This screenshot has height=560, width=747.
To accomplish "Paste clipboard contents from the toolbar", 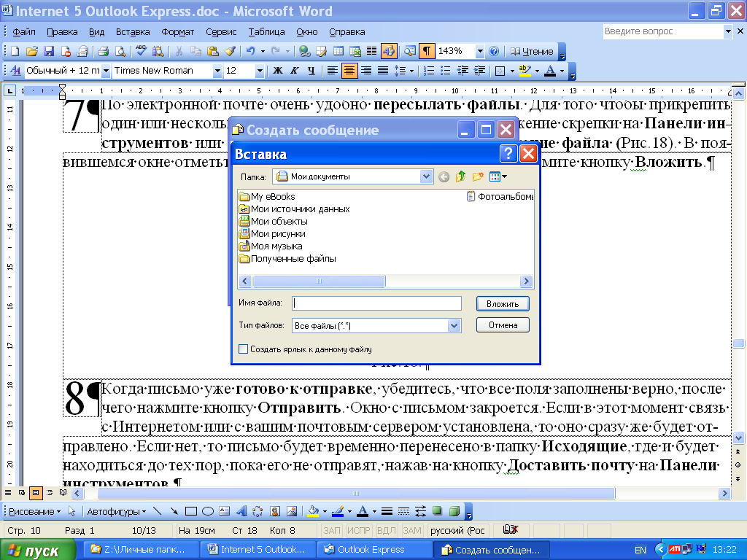I will point(212,51).
